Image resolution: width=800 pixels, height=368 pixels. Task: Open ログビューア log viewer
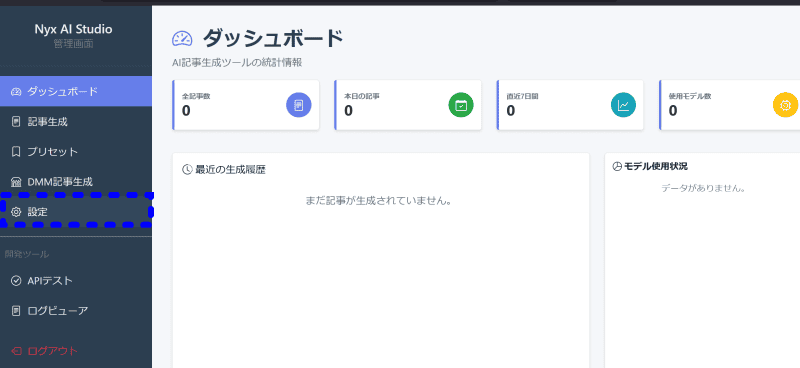point(76,310)
